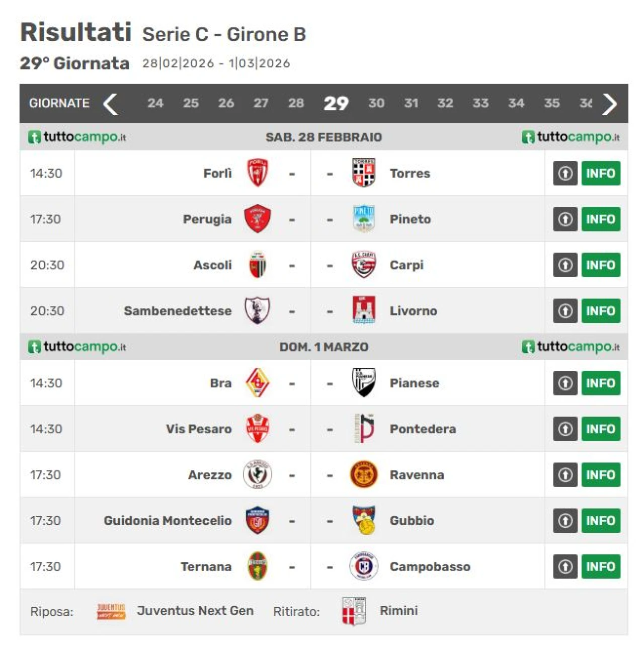Viewport: 644px width, 647px height.
Task: Select giornata 30 tab
Action: [376, 103]
